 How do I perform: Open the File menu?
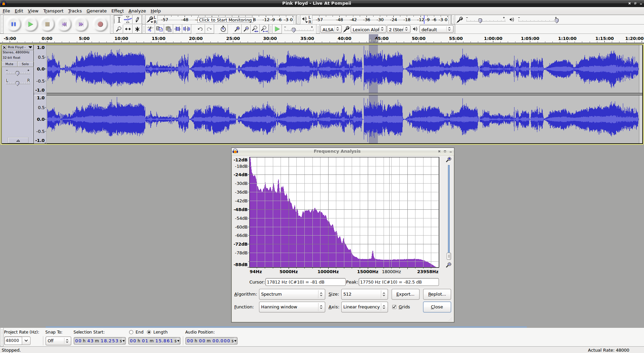6,11
